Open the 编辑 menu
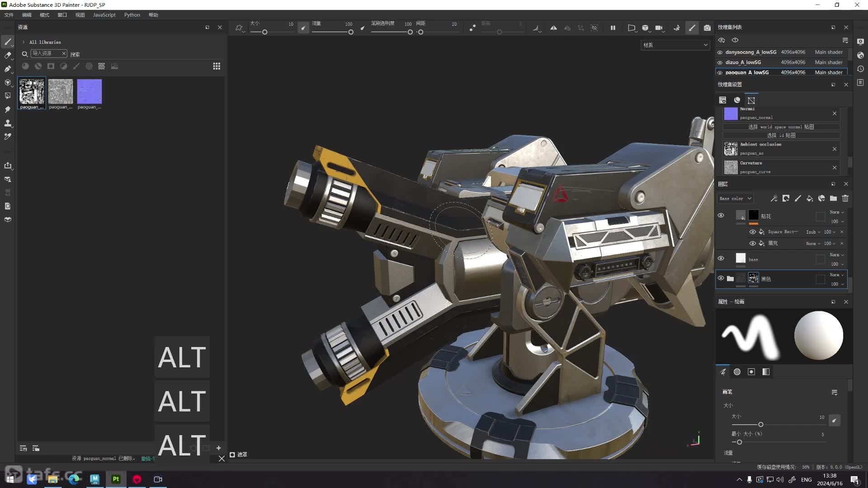Image resolution: width=868 pixels, height=488 pixels. (x=27, y=15)
